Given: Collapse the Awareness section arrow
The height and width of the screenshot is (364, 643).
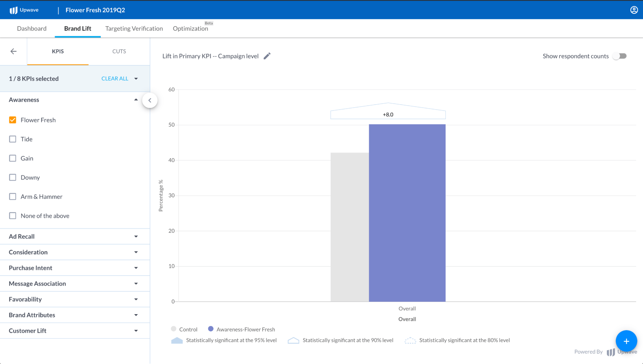Looking at the screenshot, I should click(x=136, y=100).
